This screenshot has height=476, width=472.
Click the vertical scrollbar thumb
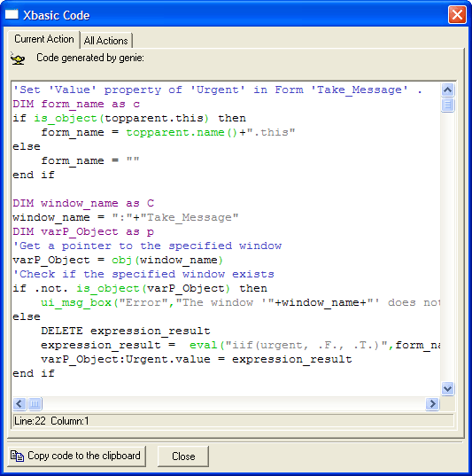click(x=447, y=105)
